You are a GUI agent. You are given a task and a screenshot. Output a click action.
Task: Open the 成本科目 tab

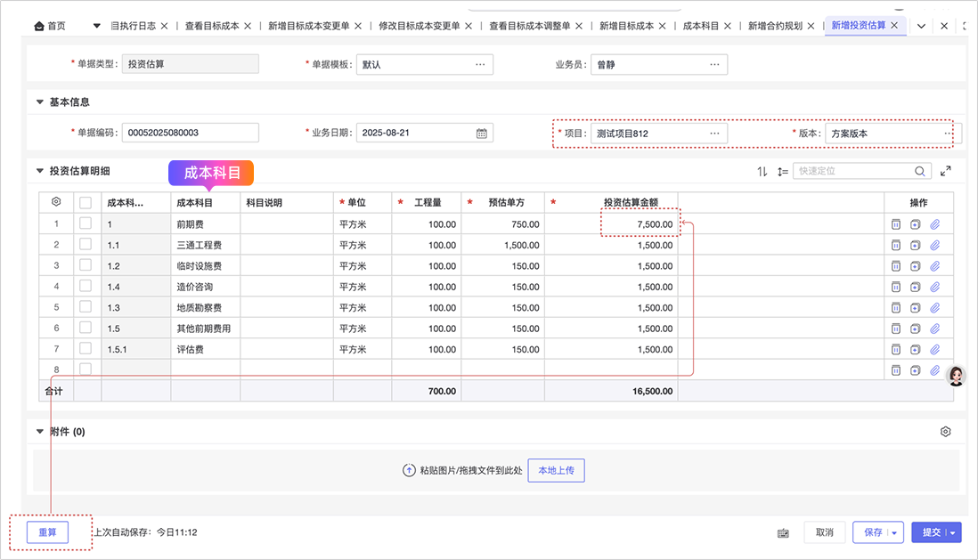[700, 26]
